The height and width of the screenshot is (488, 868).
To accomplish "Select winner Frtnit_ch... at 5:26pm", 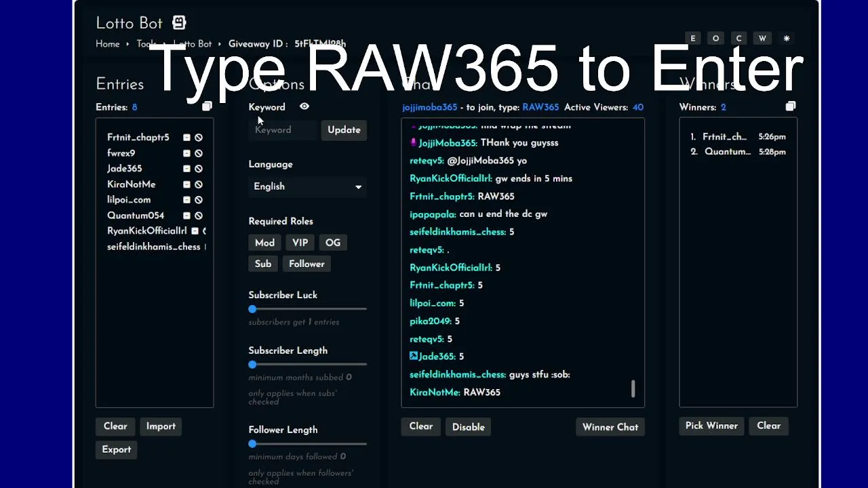I will [x=738, y=137].
